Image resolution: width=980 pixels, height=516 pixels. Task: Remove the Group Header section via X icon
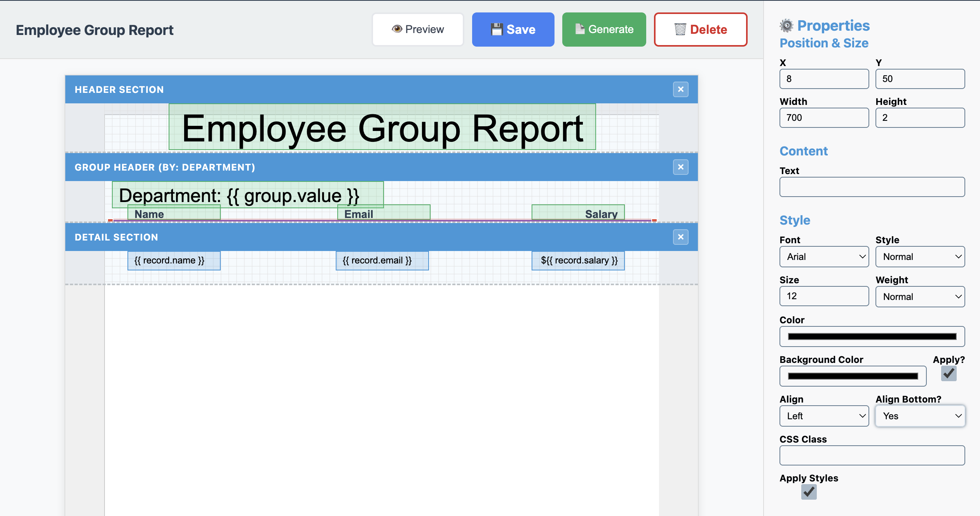coord(680,167)
